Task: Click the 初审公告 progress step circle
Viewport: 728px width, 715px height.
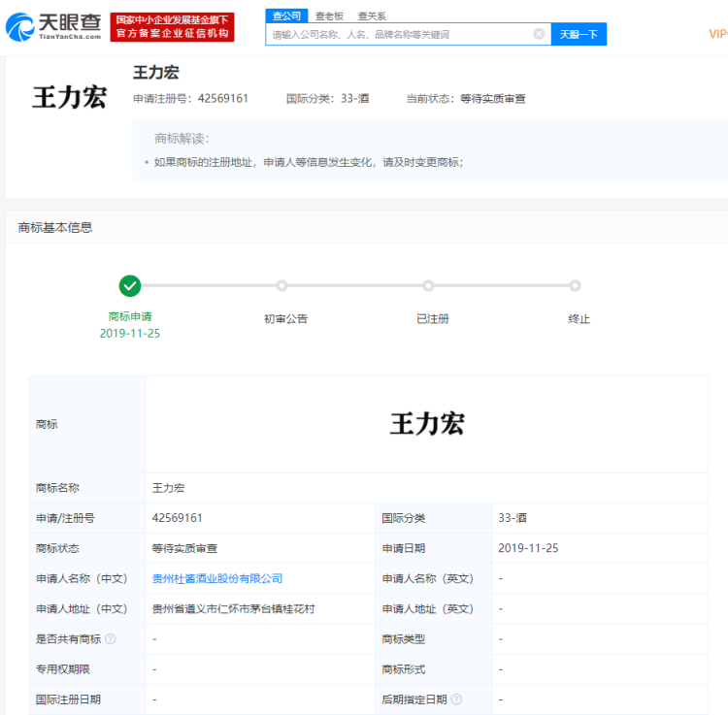Action: click(x=281, y=285)
